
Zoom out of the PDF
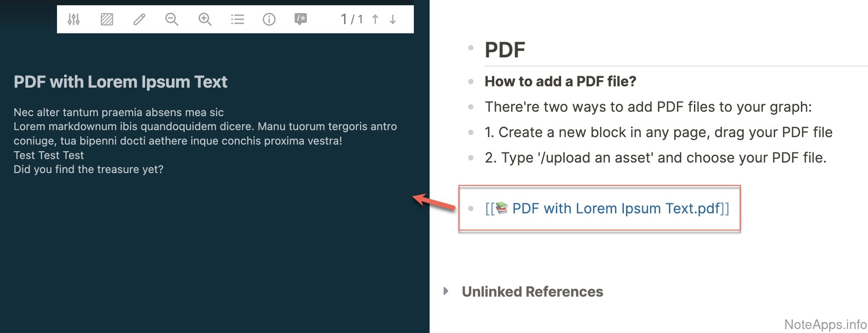coord(171,19)
